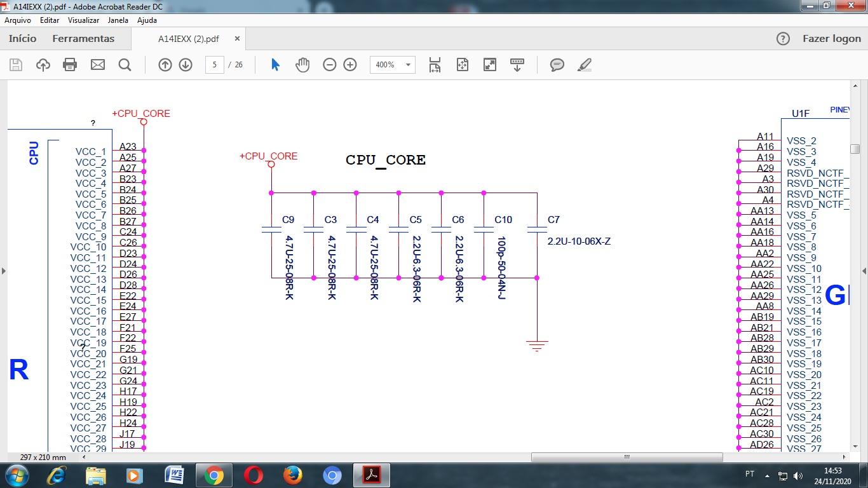Go to previous page with the up arrow
The image size is (868, 488).
165,65
